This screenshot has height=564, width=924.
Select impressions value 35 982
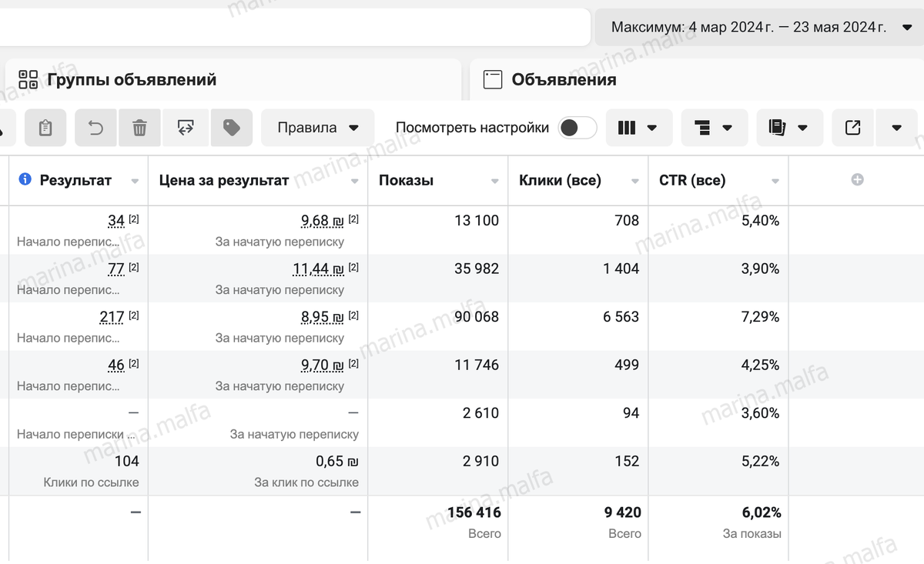477,269
